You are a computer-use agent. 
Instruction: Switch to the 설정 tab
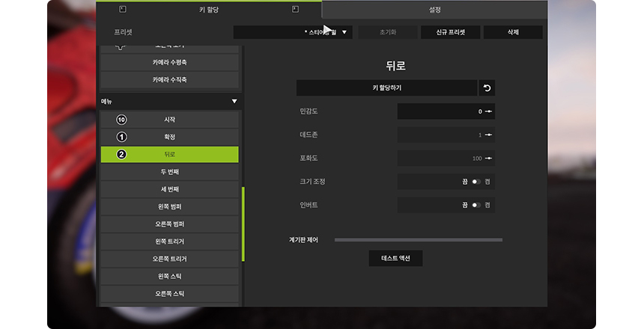click(434, 10)
